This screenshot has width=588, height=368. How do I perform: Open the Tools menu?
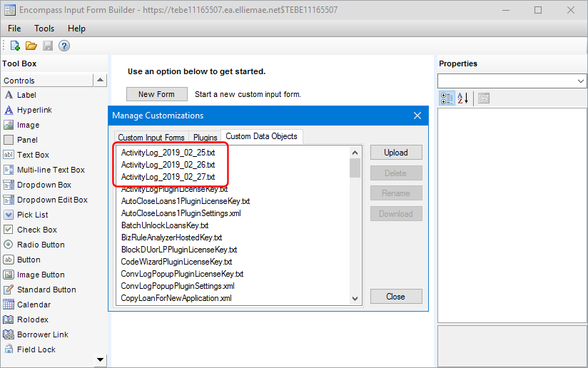44,29
